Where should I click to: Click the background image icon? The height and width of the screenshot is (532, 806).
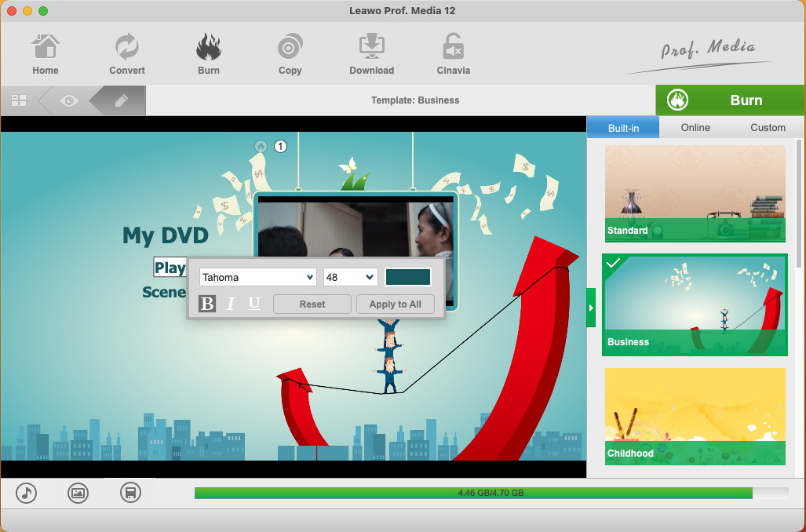pos(78,493)
